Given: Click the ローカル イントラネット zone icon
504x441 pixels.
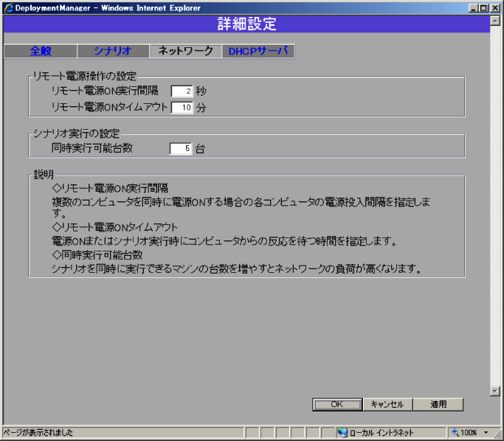Looking at the screenshot, I should (x=342, y=433).
